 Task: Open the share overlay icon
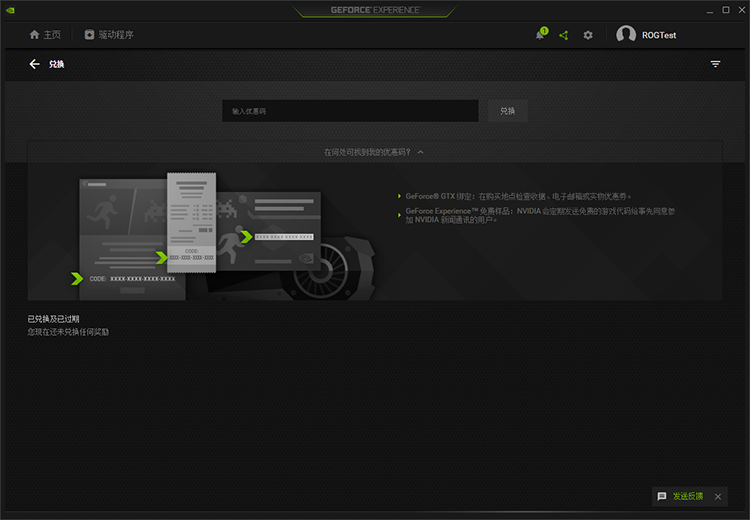tap(564, 35)
